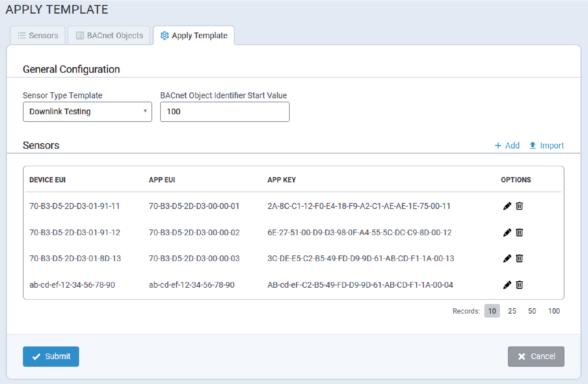Focus BACnet Object Identifier Start Value field
Viewport: 588px width, 384px height.
pos(225,112)
